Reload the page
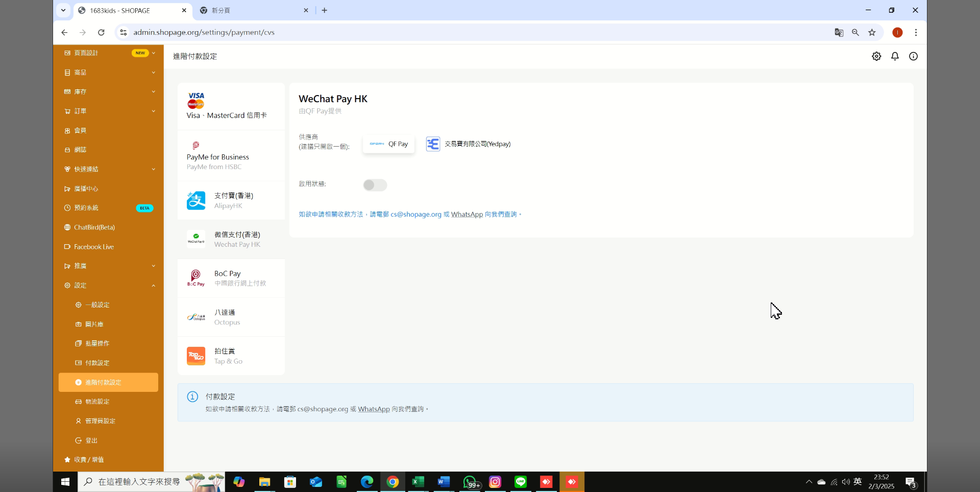 pos(101,32)
